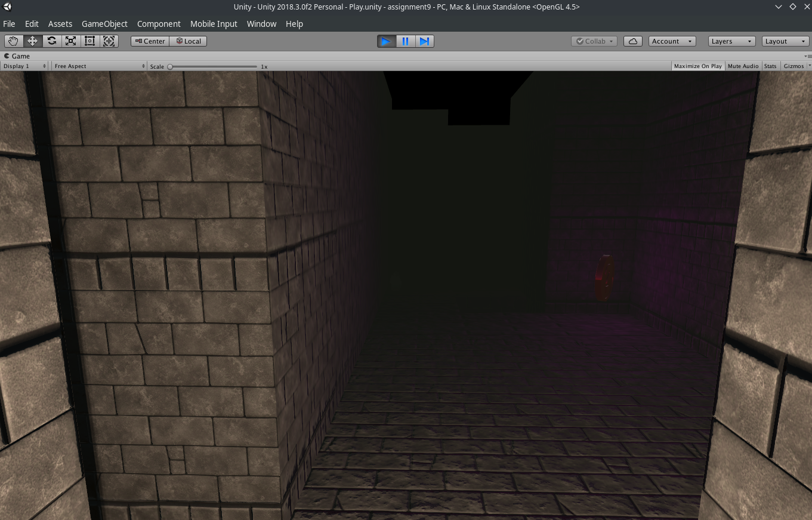Toggle Maximize On Play
Viewport: 812px width, 520px height.
point(697,66)
